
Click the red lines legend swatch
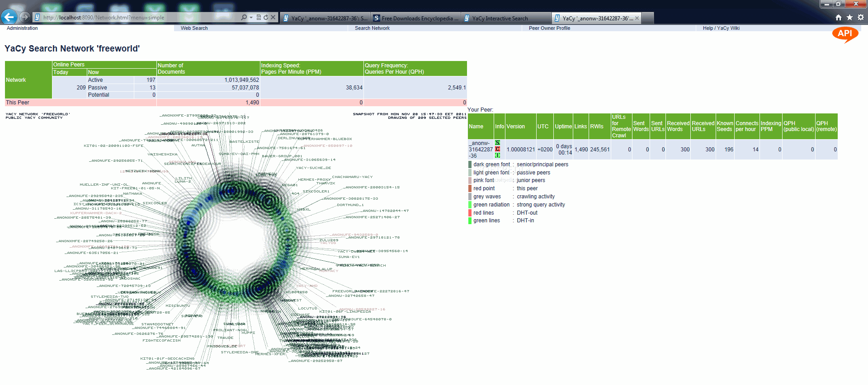470,213
